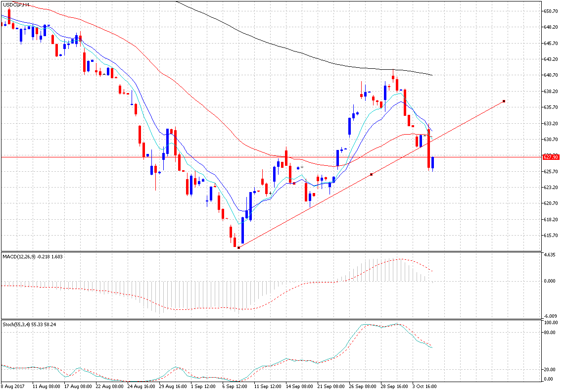
Task: Click the 11 Sep 12:00 time label
Action: (268, 387)
